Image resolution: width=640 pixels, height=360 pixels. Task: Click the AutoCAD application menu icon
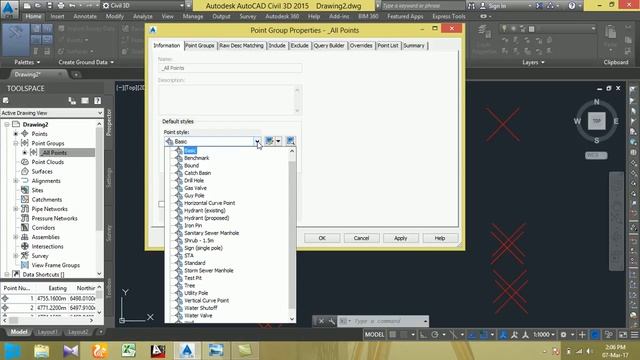[9, 8]
